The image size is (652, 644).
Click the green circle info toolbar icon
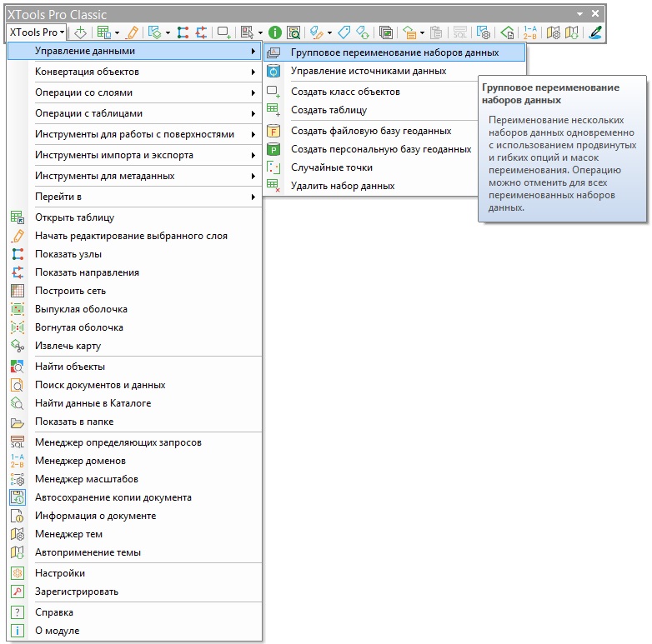pos(275,32)
